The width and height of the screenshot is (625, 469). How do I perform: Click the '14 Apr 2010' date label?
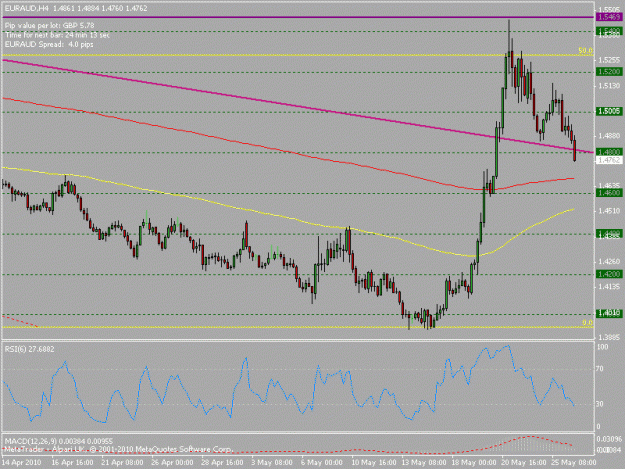click(22, 463)
